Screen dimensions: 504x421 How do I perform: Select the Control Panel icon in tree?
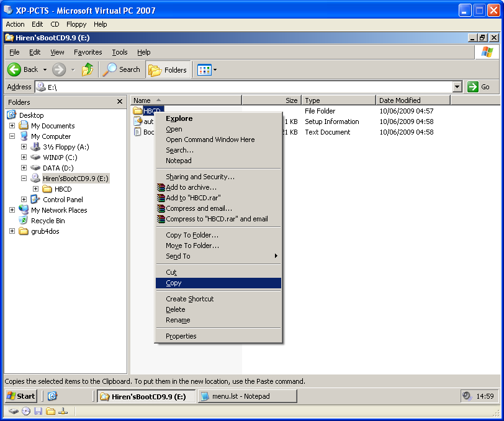point(35,200)
